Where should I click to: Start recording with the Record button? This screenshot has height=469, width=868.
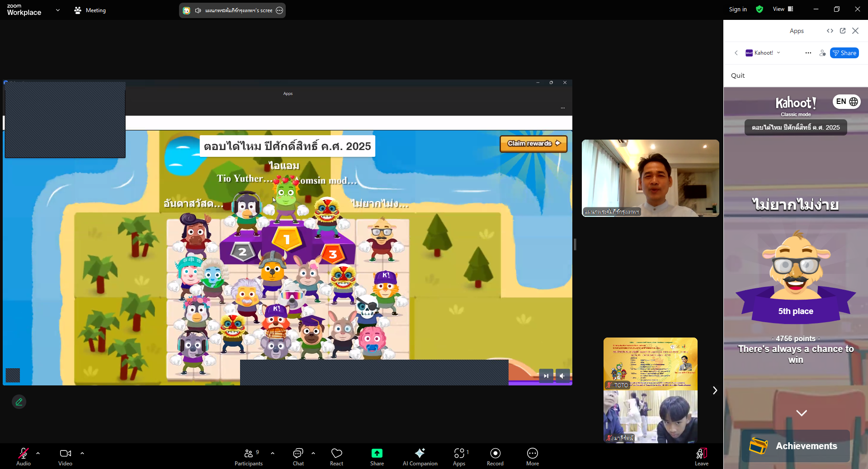click(x=495, y=456)
